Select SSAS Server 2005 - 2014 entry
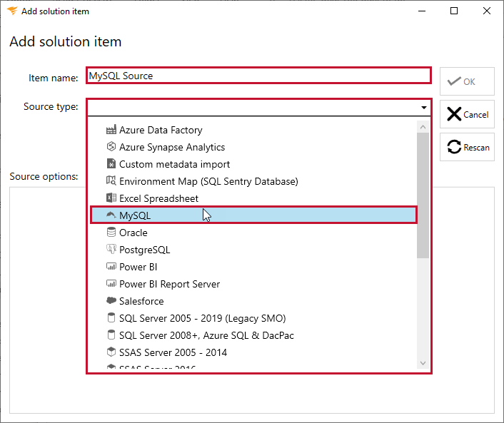The width and height of the screenshot is (504, 423). pyautogui.click(x=254, y=352)
